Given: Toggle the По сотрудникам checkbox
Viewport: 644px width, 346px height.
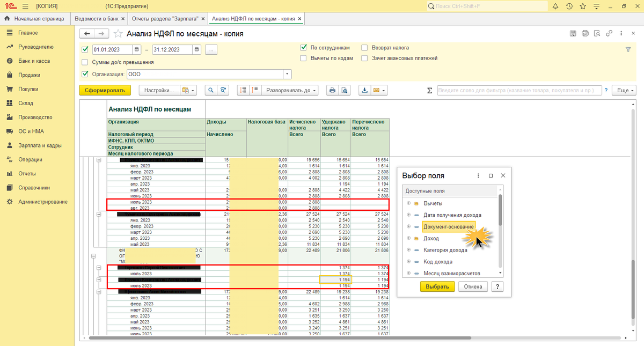Looking at the screenshot, I should tap(303, 47).
